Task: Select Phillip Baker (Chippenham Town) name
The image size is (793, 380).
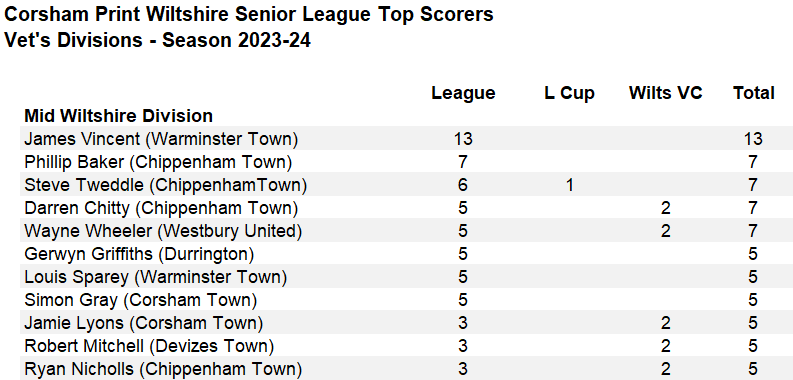Action: tap(158, 162)
